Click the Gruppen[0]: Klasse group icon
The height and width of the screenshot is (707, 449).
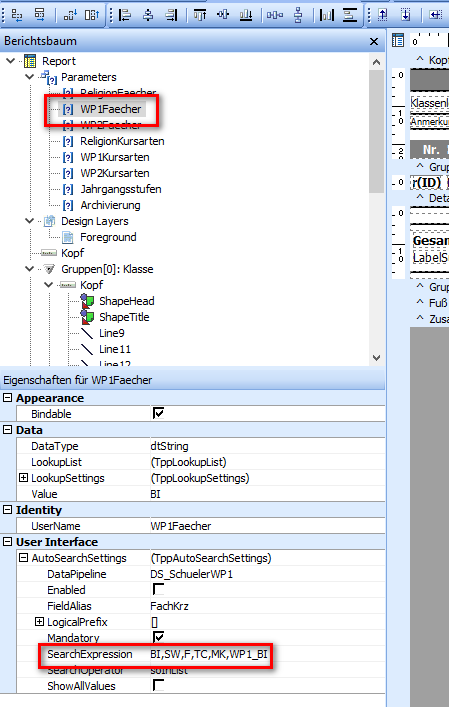click(49, 269)
